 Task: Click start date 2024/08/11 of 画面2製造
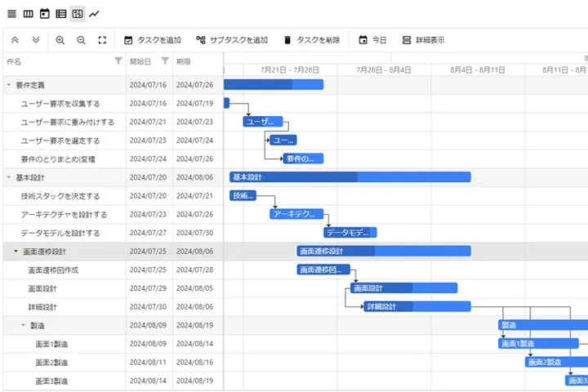148,363
